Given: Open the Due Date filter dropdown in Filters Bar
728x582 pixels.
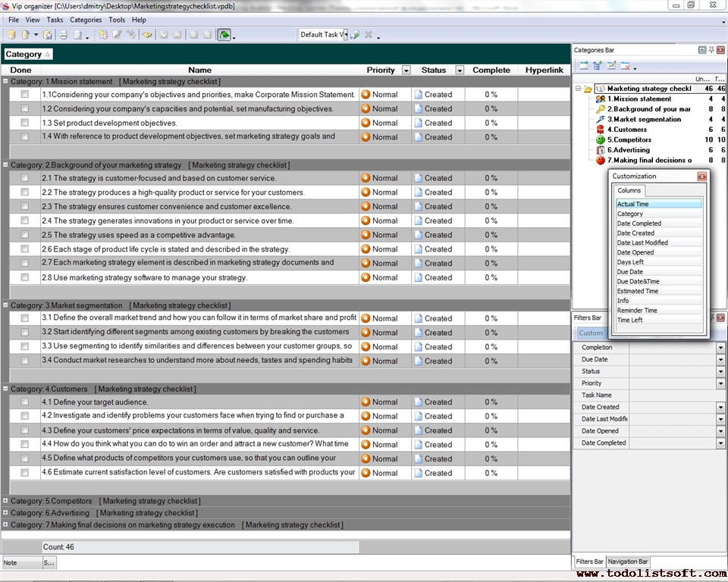Looking at the screenshot, I should [720, 360].
